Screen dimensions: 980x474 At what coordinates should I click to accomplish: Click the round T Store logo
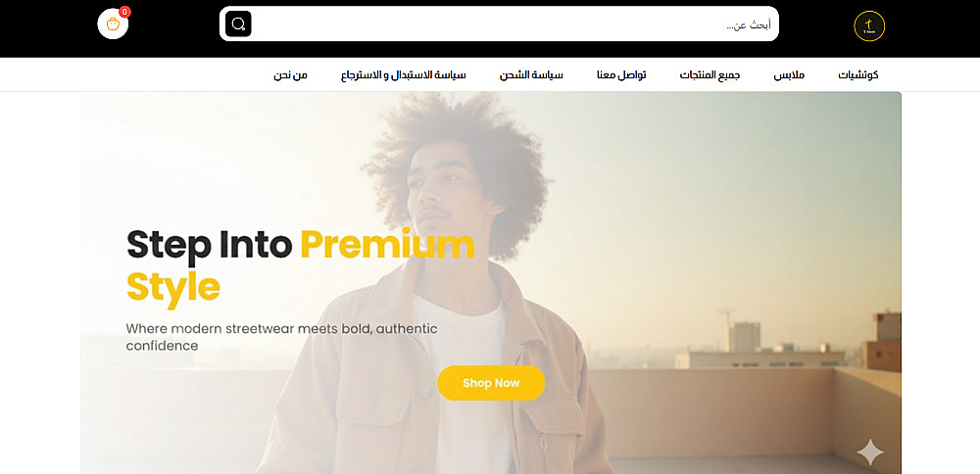click(869, 26)
